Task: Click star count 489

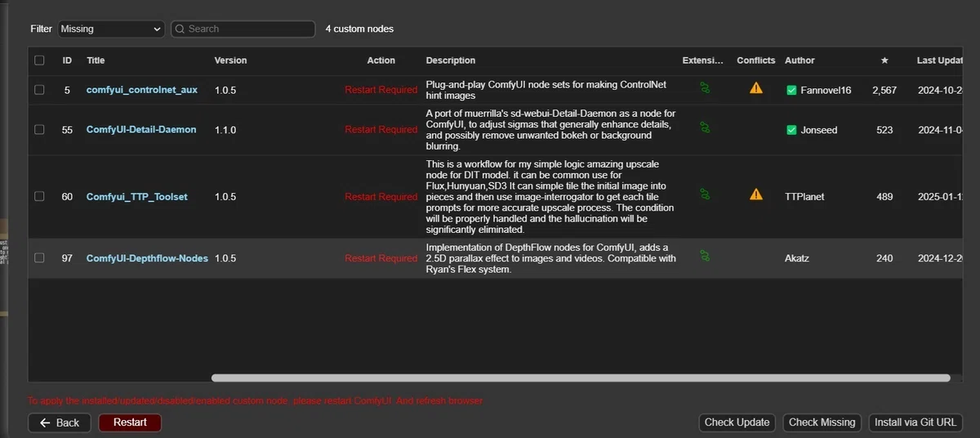Action: [x=884, y=197]
